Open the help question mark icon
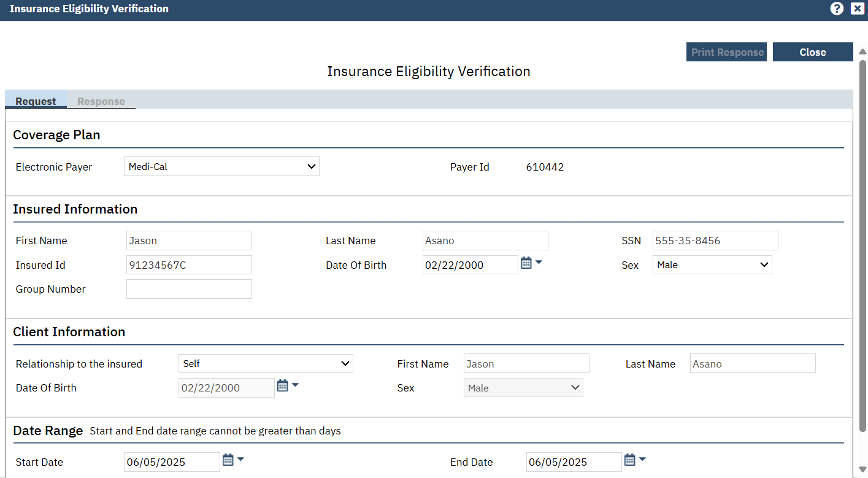Screen dimensions: 868x478 [x=837, y=9]
